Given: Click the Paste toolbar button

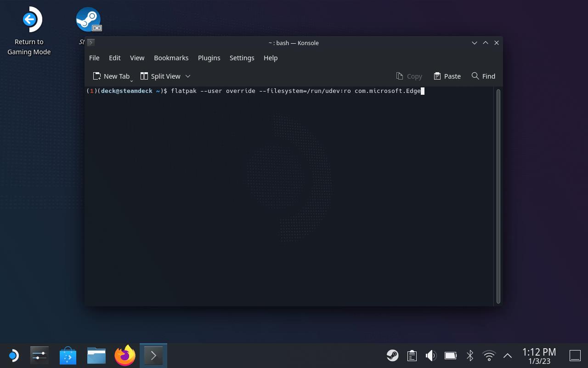Looking at the screenshot, I should point(447,76).
